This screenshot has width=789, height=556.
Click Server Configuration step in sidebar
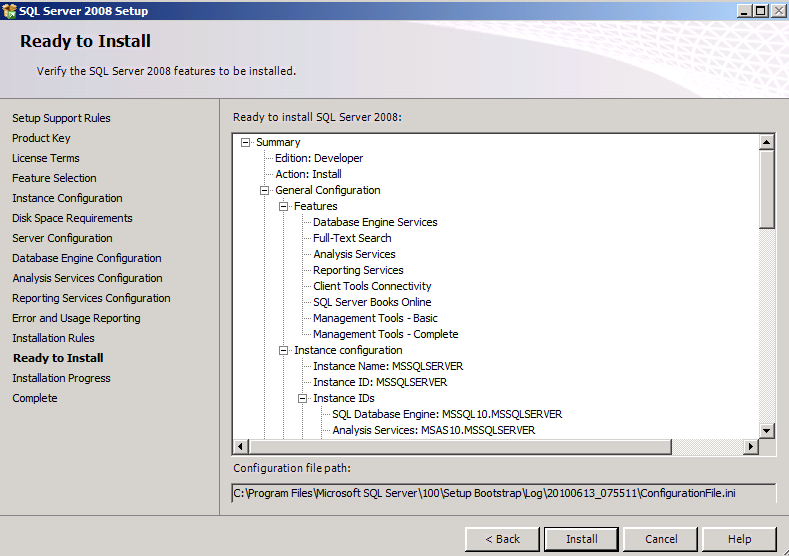click(62, 238)
